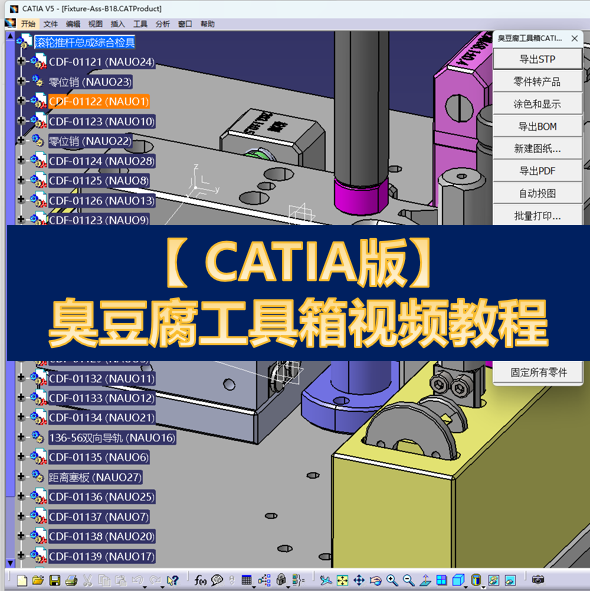The image size is (590, 591).
Task: Open the 编辑 Edit menu
Action: pos(73,24)
